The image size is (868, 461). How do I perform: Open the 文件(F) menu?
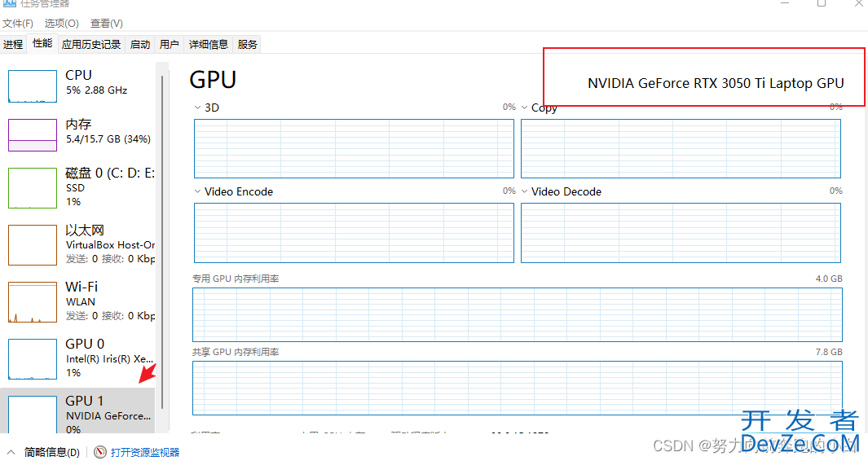click(18, 24)
